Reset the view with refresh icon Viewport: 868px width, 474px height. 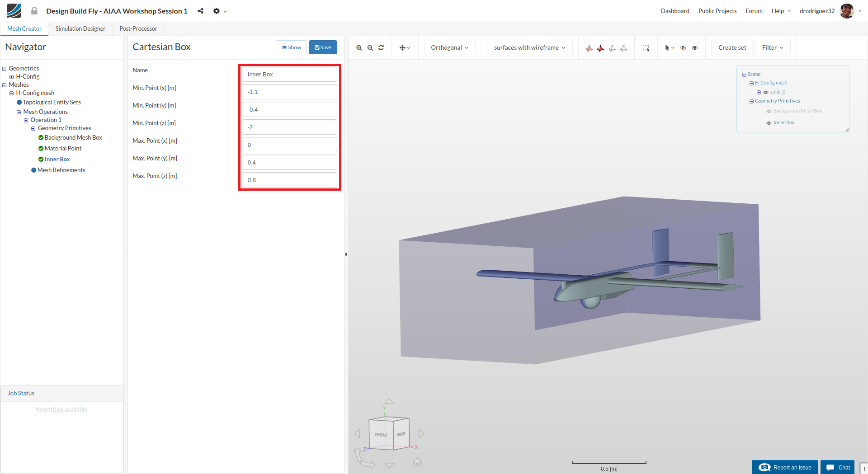point(381,48)
